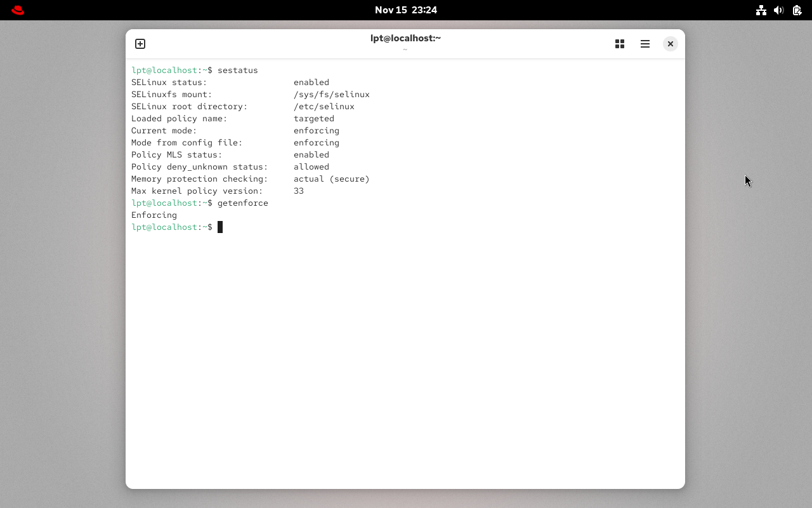Close the terminal window
812x508 pixels.
(x=670, y=44)
